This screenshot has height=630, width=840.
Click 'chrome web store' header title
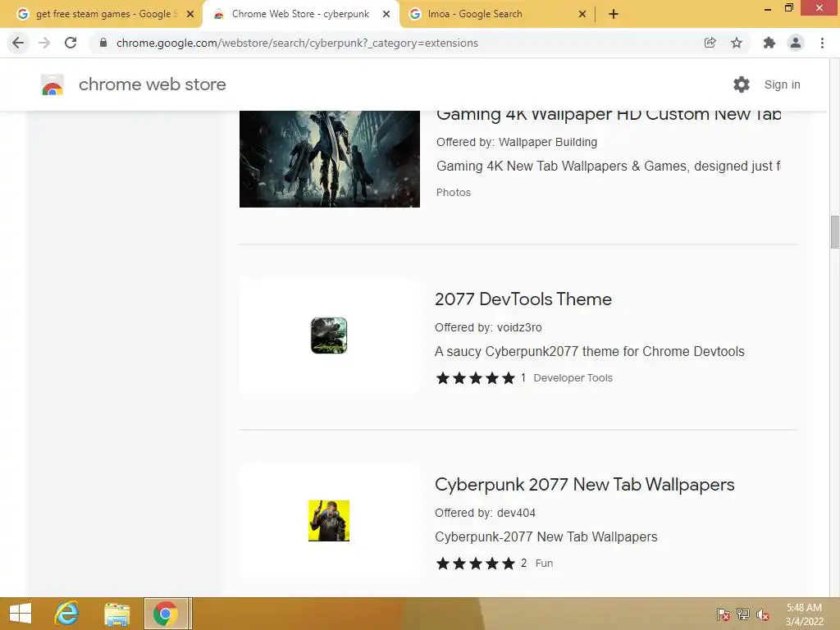click(x=152, y=84)
